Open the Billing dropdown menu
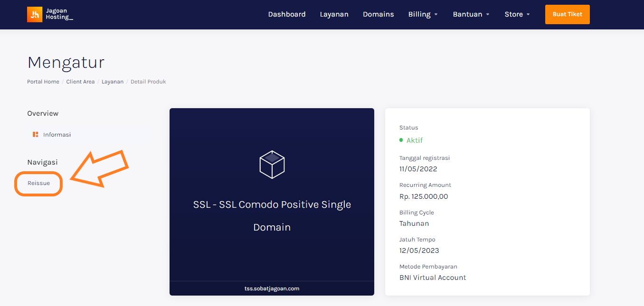The width and height of the screenshot is (644, 306). click(423, 14)
